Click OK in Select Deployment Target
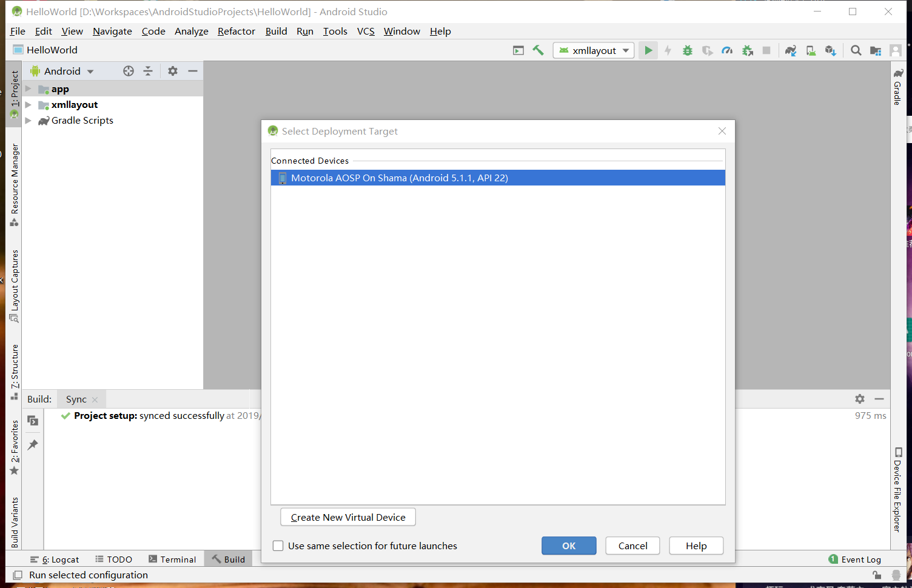 coord(569,546)
